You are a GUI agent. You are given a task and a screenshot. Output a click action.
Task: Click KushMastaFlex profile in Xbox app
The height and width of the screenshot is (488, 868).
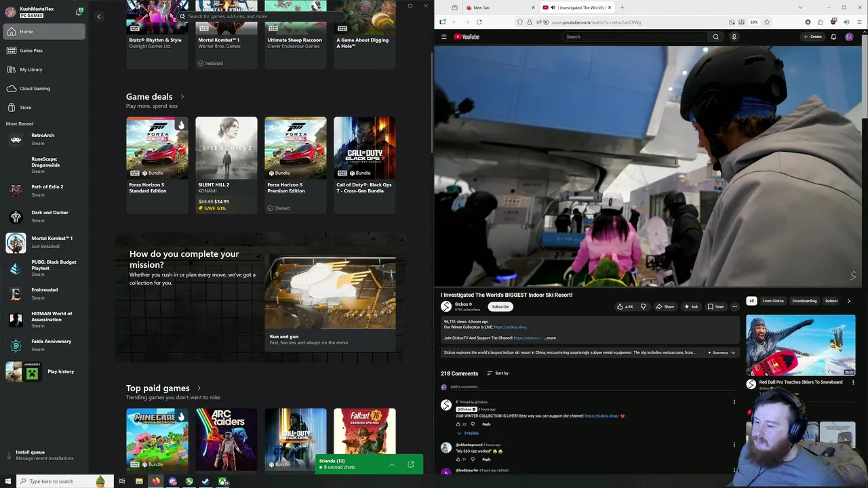click(37, 12)
